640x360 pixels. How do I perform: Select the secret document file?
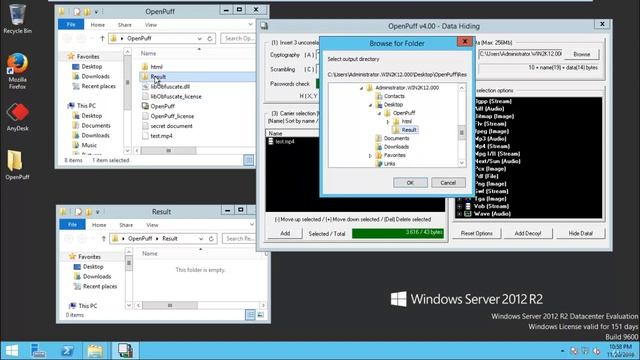pyautogui.click(x=171, y=126)
